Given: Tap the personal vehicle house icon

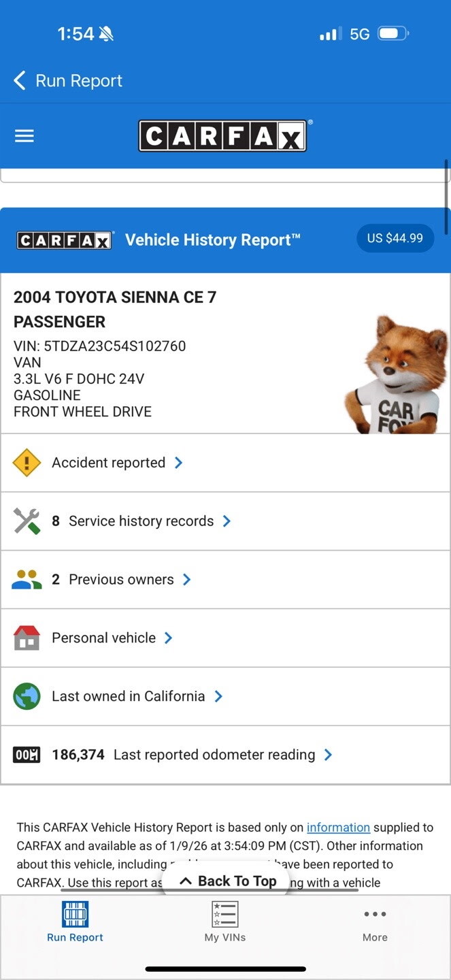Looking at the screenshot, I should 27,638.
